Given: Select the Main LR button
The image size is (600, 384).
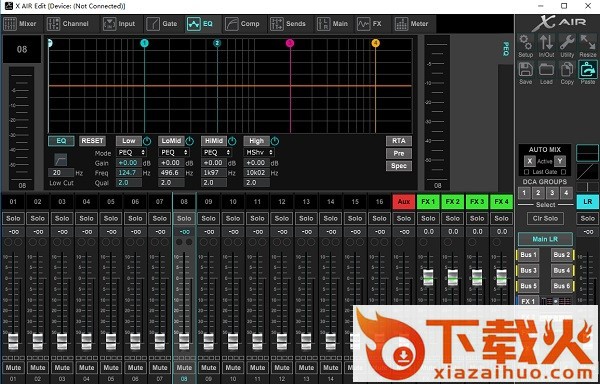Looking at the screenshot, I should coord(545,239).
